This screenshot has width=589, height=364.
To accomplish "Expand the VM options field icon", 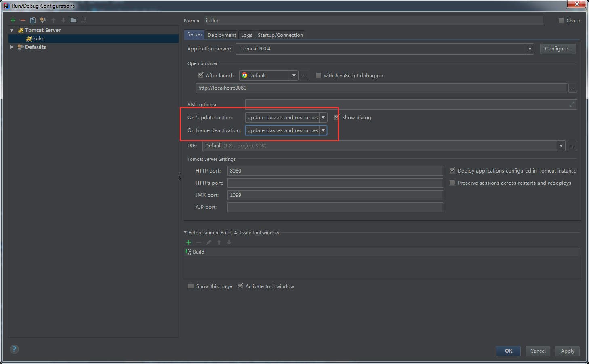I will click(572, 105).
